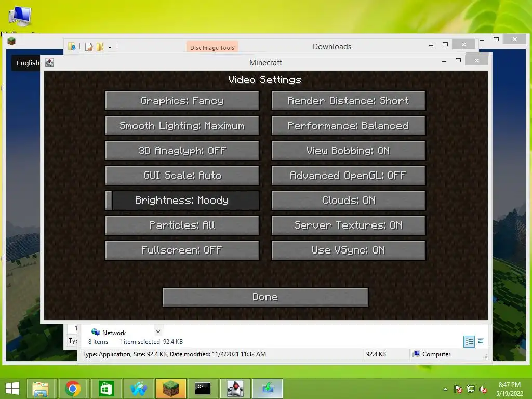Maximize the Minecraft window
This screenshot has height=399, width=532.
pyautogui.click(x=458, y=61)
